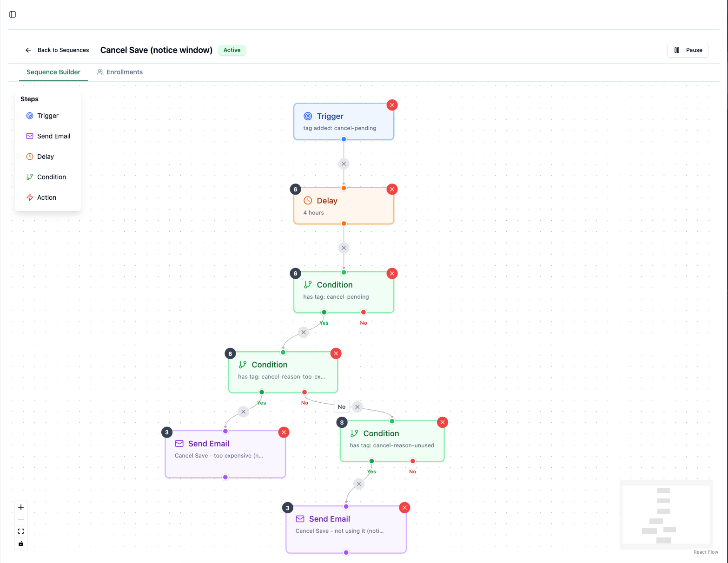Click the Active status badge
The width and height of the screenshot is (728, 563).
point(232,50)
